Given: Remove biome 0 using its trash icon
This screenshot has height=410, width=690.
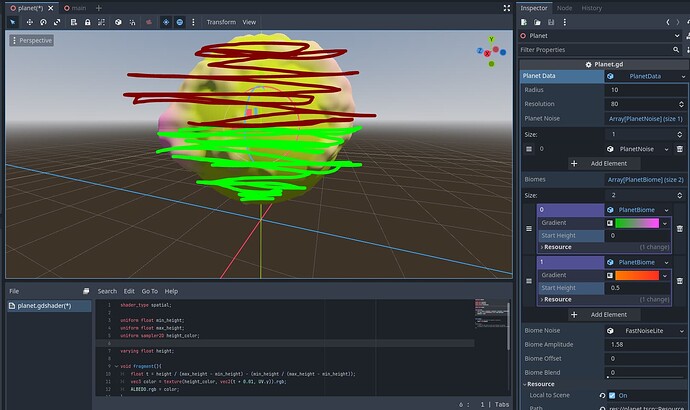Looking at the screenshot, I should pyautogui.click(x=679, y=229).
